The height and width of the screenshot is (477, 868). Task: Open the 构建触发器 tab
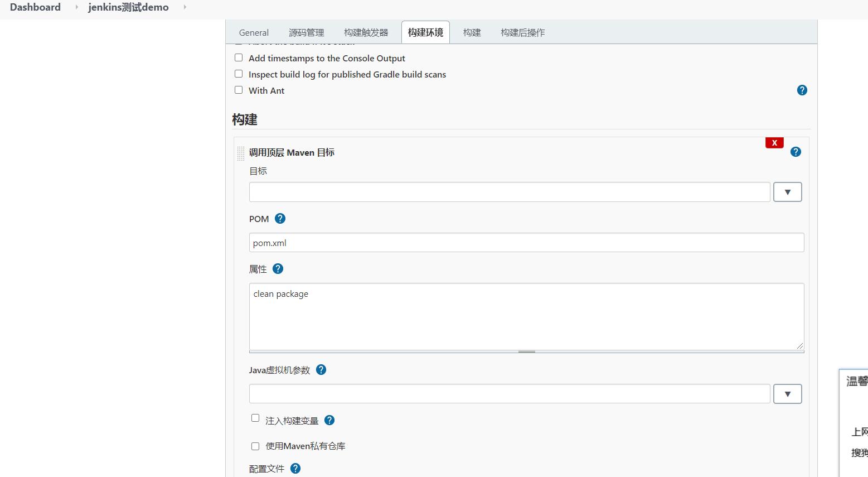tap(366, 32)
